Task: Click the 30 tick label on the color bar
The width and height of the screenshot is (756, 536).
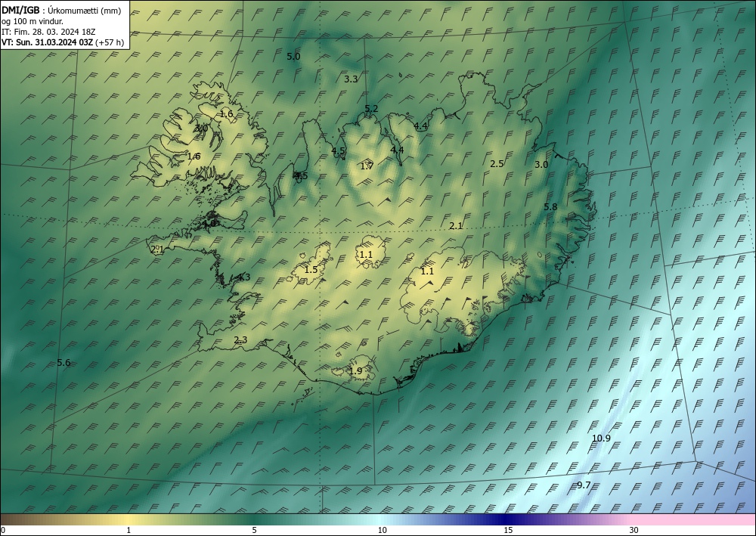Action: point(634,531)
